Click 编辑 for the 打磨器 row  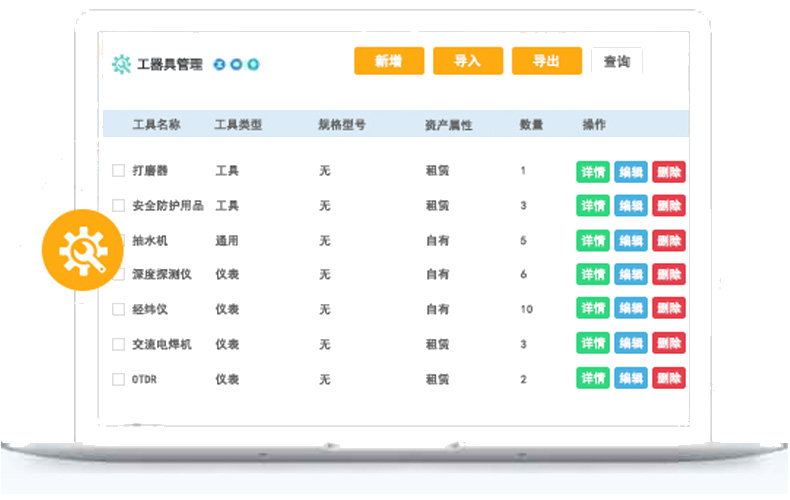pos(631,172)
